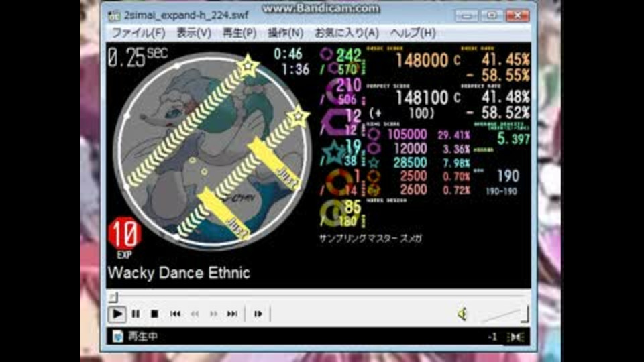Minimize the swf player window
Viewport: 644px width, 362px height.
[466, 15]
